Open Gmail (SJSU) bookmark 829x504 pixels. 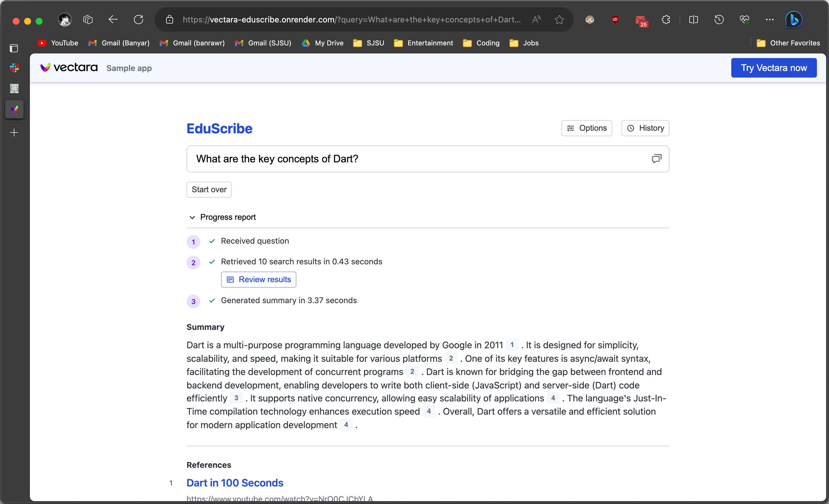click(263, 43)
